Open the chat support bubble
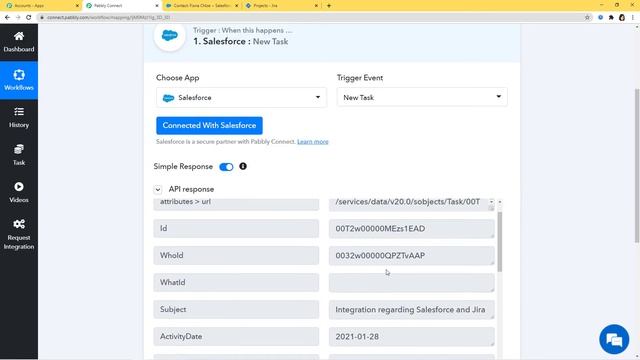640x360 pixels. [x=614, y=339]
